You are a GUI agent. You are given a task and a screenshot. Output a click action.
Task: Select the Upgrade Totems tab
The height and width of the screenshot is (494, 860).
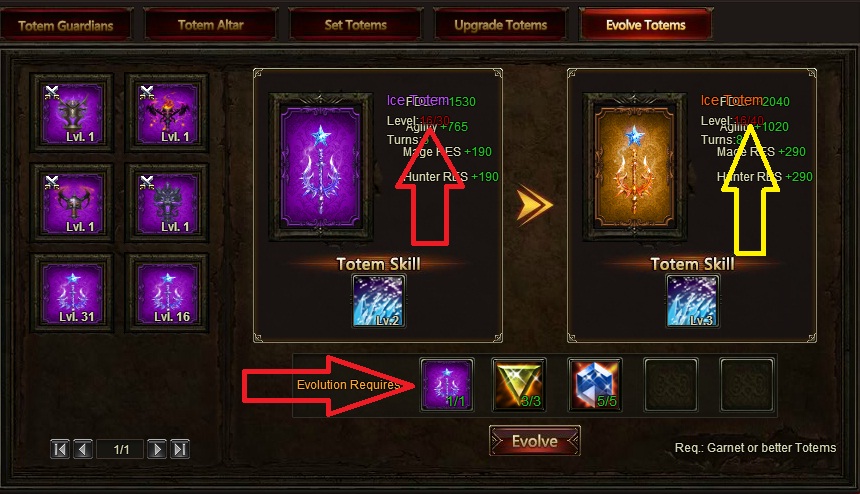click(500, 25)
